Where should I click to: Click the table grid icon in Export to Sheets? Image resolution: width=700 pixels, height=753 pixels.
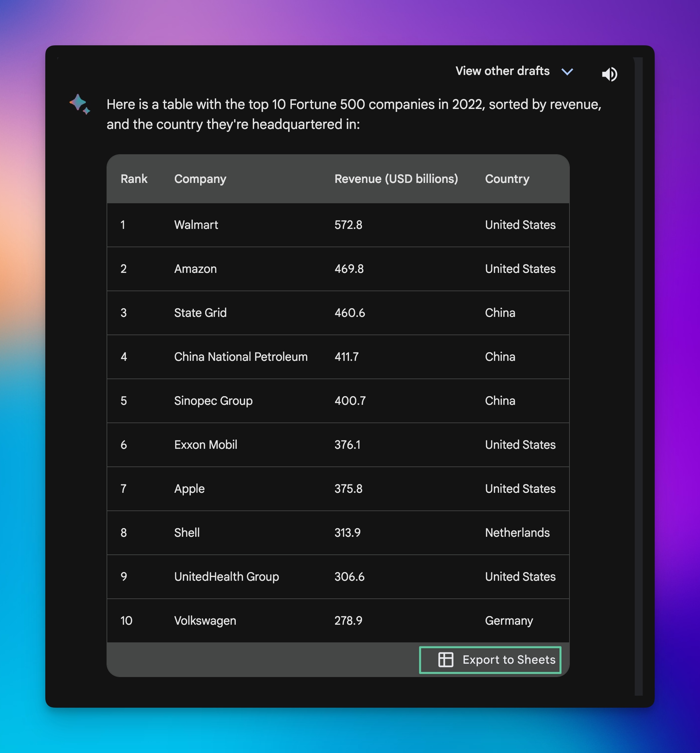point(446,659)
